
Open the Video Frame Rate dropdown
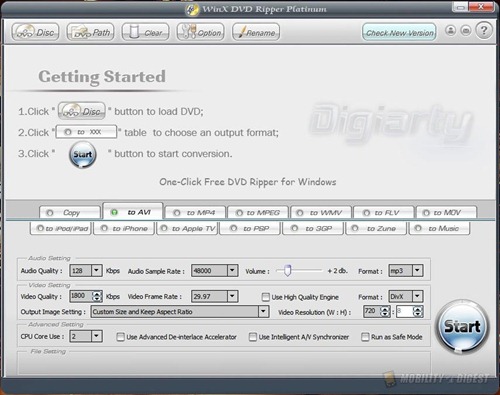click(233, 296)
